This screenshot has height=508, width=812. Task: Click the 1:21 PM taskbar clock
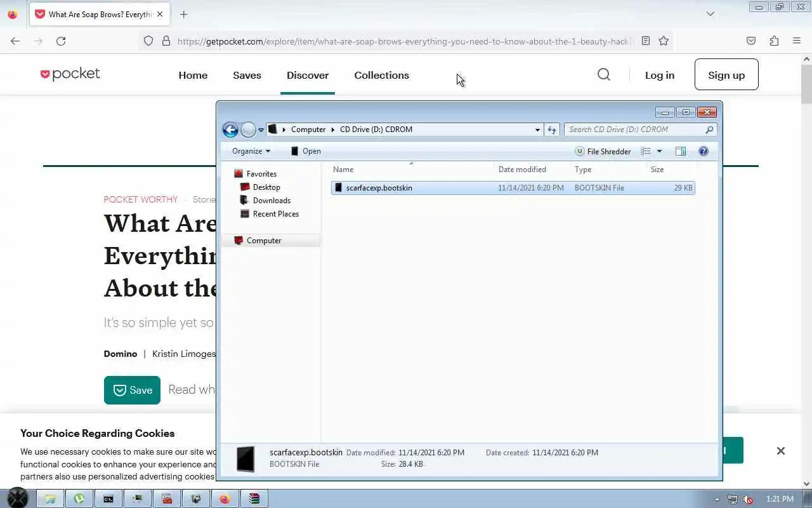[780, 499]
